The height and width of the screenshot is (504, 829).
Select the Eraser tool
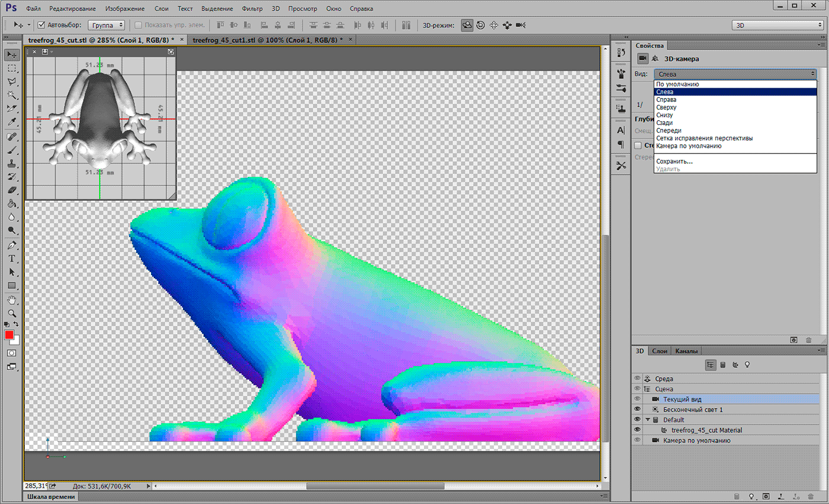pyautogui.click(x=12, y=191)
